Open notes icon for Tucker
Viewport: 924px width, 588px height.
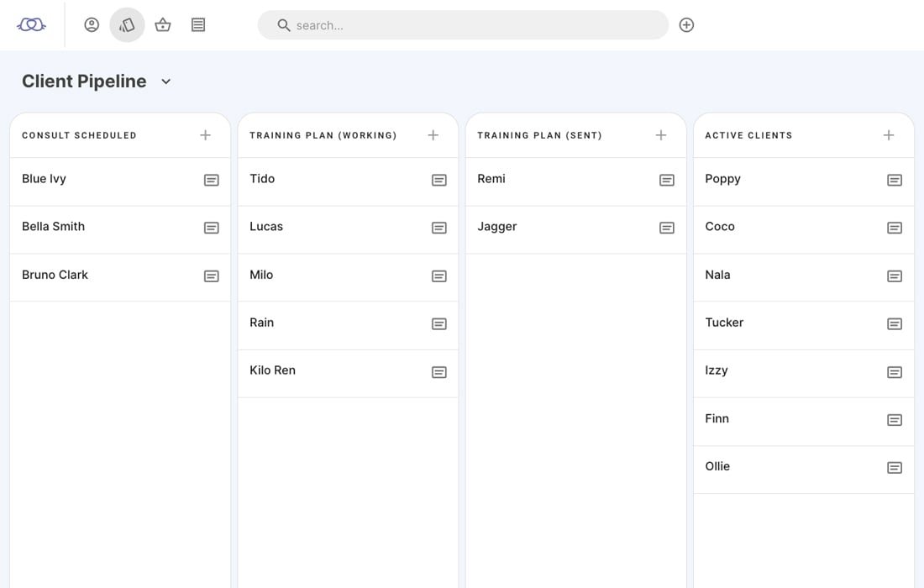(895, 323)
